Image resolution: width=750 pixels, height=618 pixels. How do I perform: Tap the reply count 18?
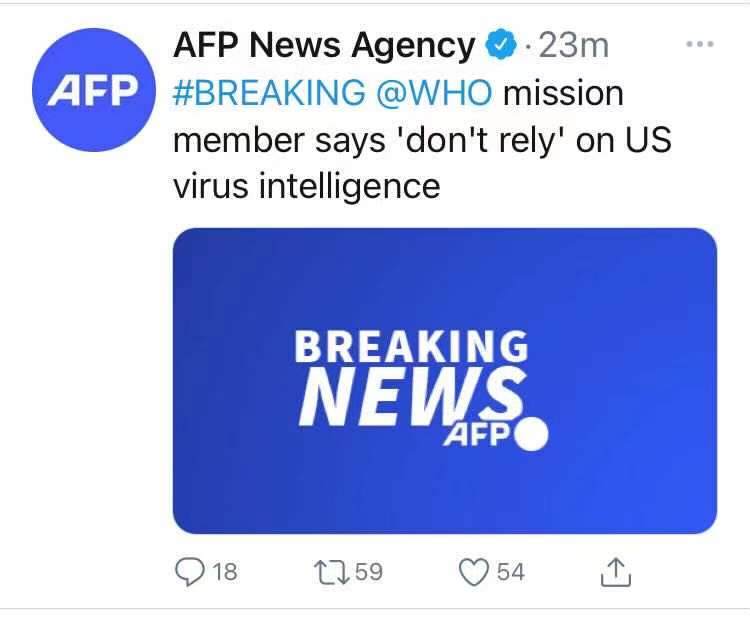(226, 572)
